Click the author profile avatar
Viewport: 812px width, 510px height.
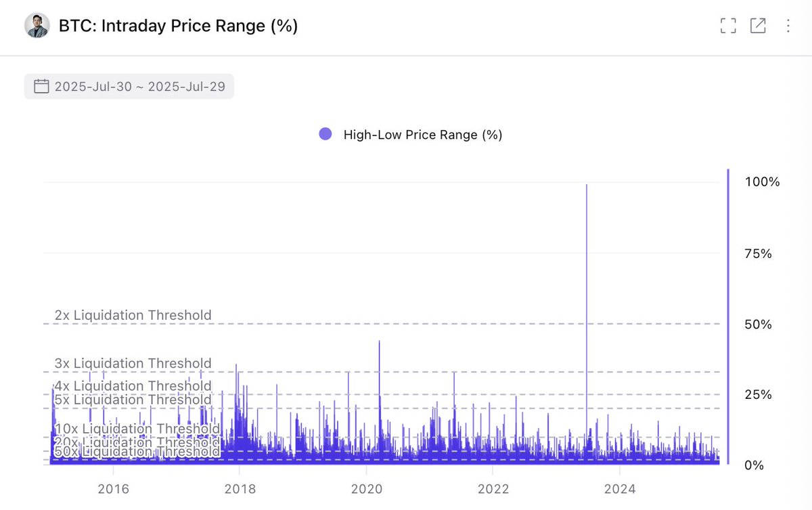click(37, 26)
